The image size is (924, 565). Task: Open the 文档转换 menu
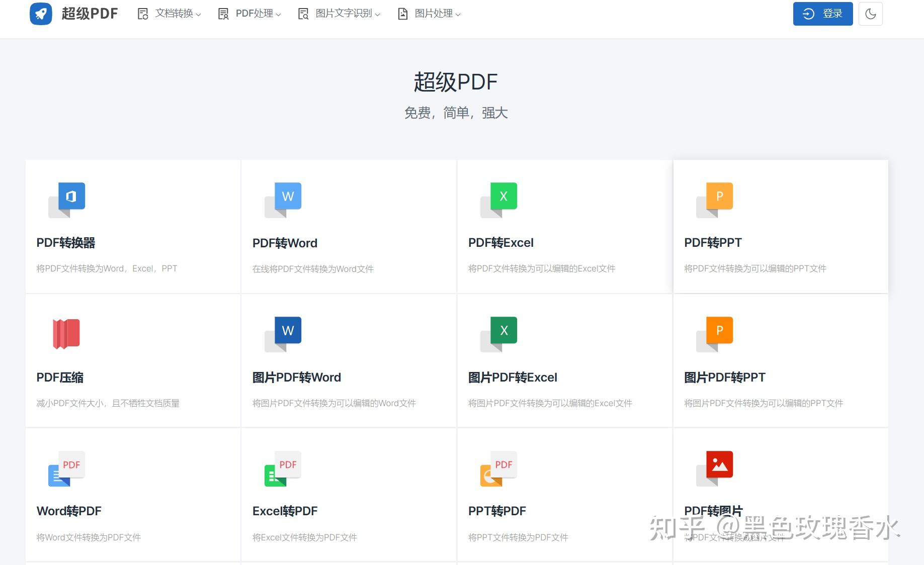tap(169, 14)
